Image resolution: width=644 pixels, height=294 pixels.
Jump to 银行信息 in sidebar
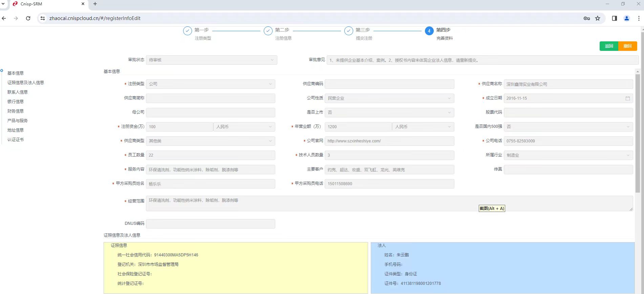(16, 102)
